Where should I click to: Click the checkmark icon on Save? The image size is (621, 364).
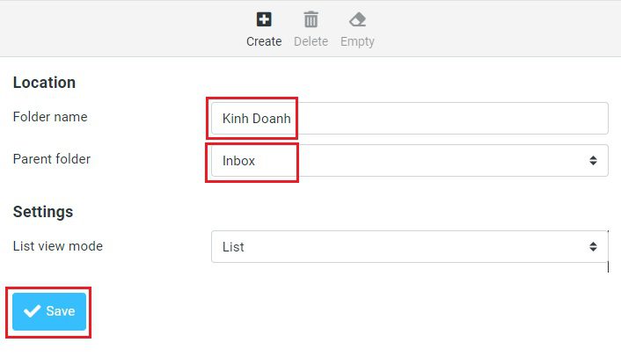[x=32, y=311]
